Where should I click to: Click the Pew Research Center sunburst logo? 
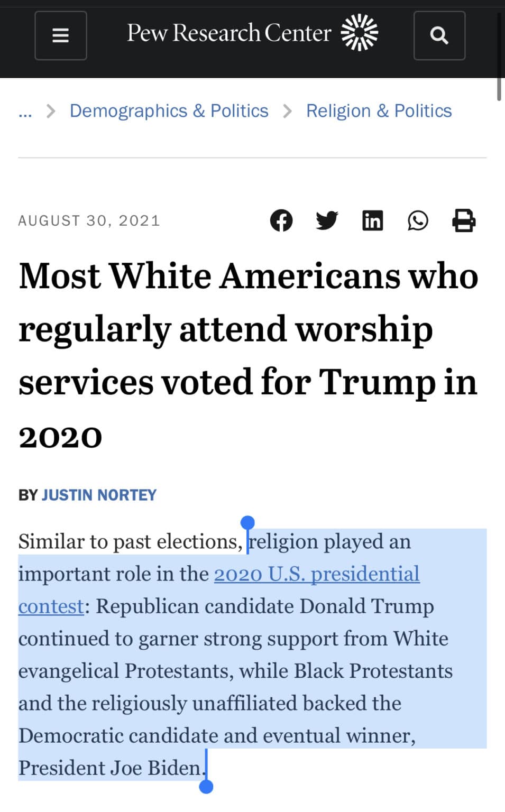pos(360,33)
